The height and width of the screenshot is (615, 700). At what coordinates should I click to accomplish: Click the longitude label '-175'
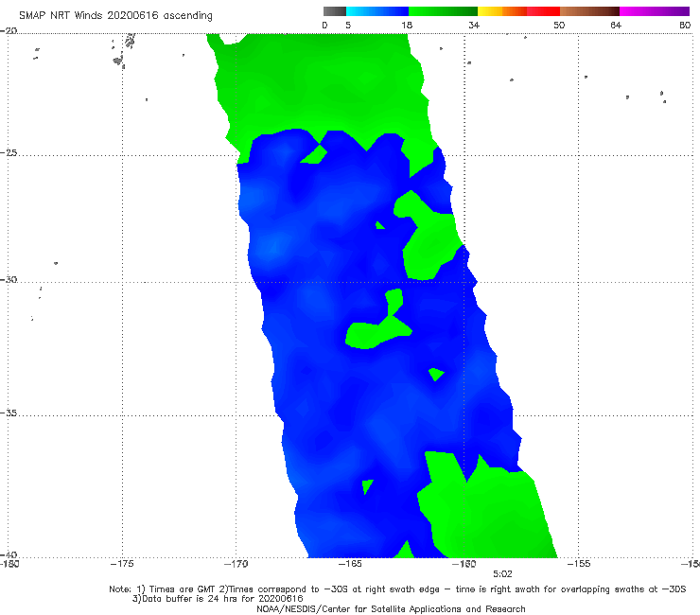[x=122, y=564]
